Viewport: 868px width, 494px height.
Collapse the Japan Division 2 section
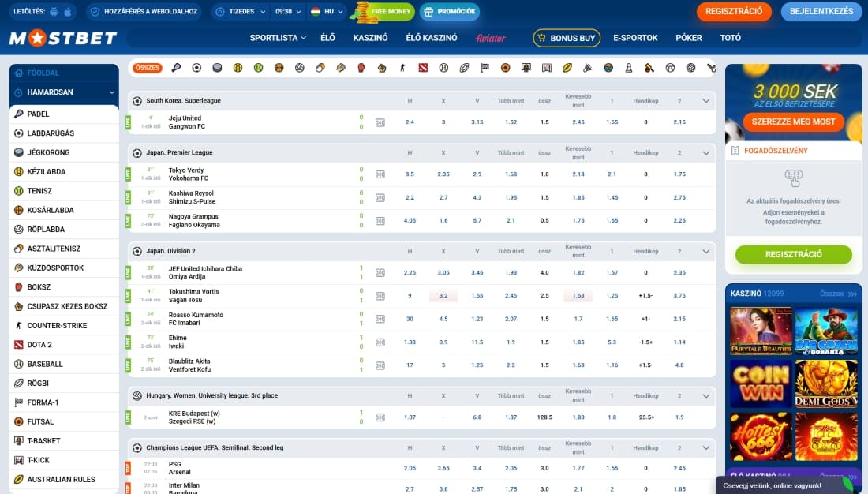coord(705,252)
